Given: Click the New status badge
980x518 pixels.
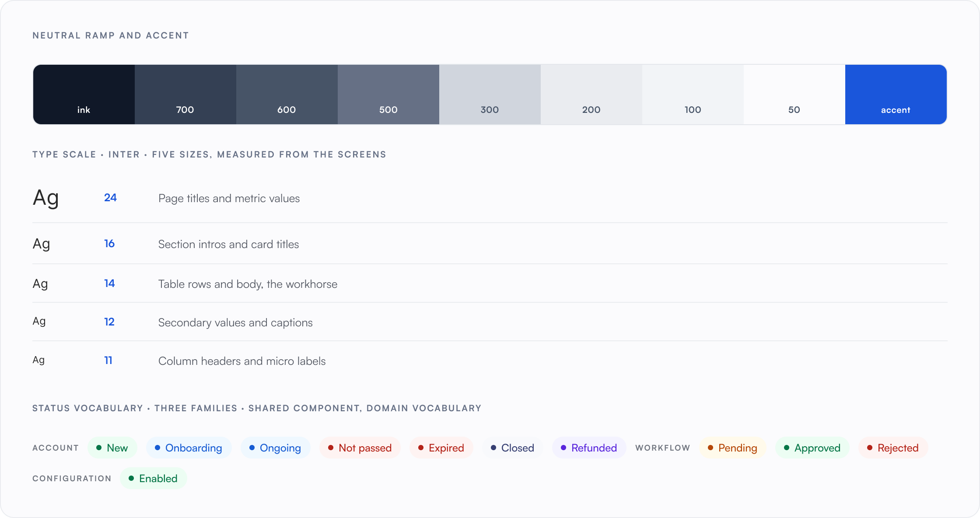Looking at the screenshot, I should click(x=112, y=448).
